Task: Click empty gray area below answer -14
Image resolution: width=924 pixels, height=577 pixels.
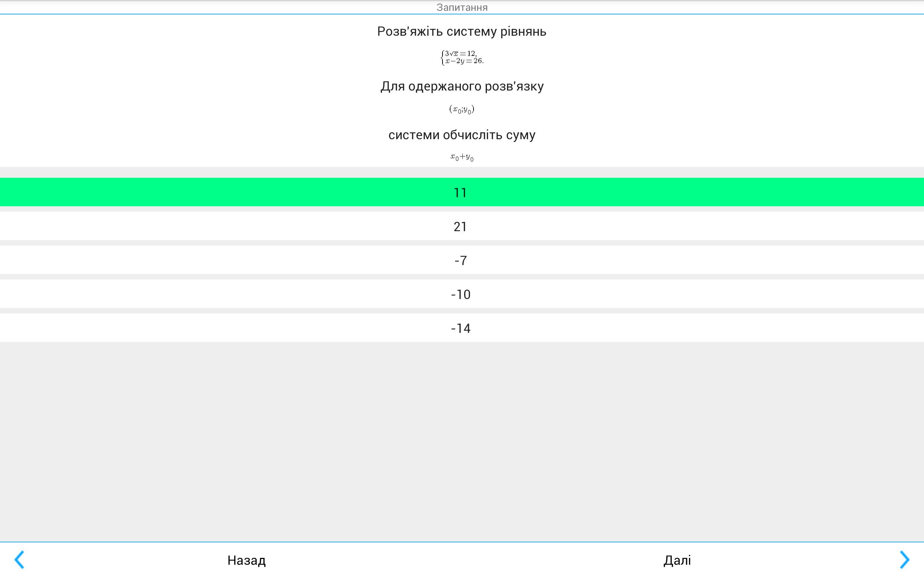Action: 461,439
